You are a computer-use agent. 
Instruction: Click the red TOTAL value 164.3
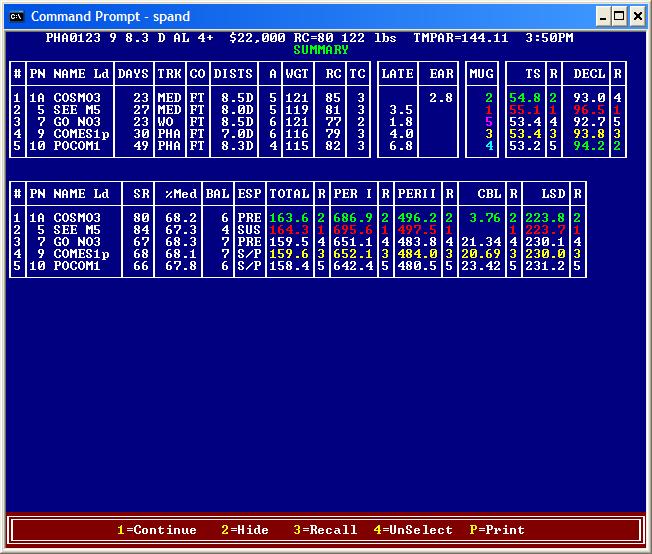(289, 230)
